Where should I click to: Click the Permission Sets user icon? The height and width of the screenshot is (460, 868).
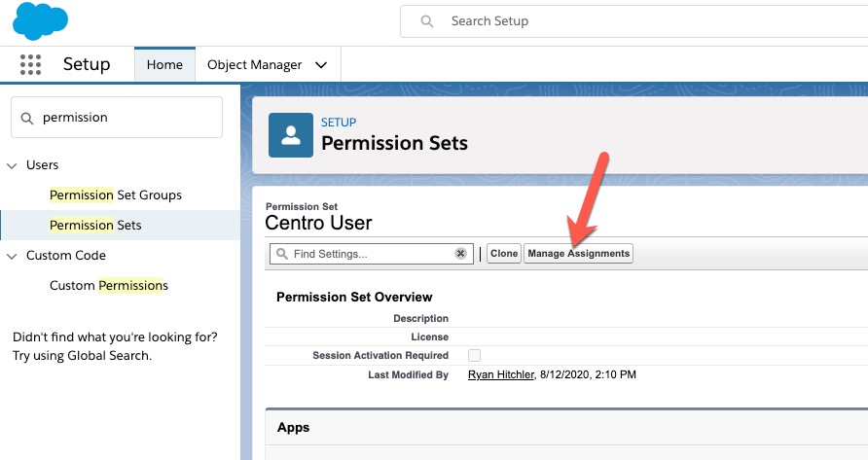tap(291, 135)
